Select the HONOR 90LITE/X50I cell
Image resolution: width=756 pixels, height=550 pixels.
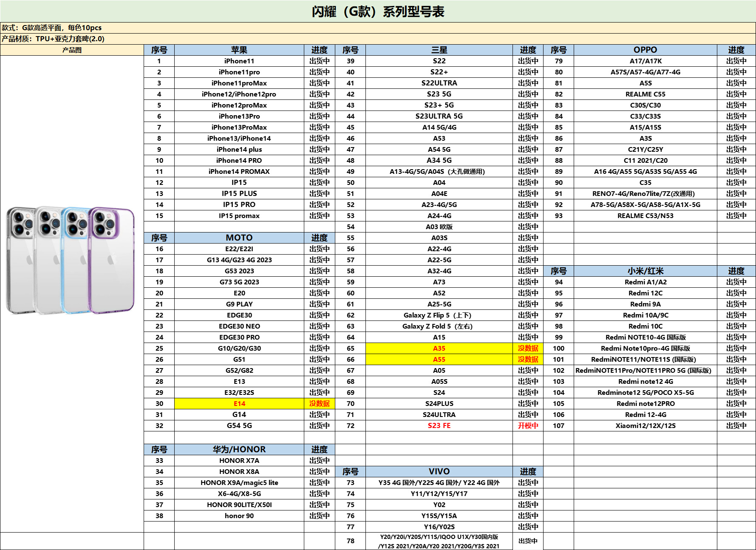point(239,505)
